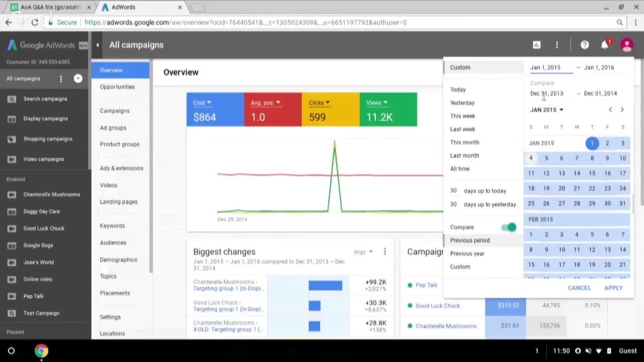This screenshot has height=362, width=644.
Task: Click the Chrome address bar URL
Action: [246, 23]
